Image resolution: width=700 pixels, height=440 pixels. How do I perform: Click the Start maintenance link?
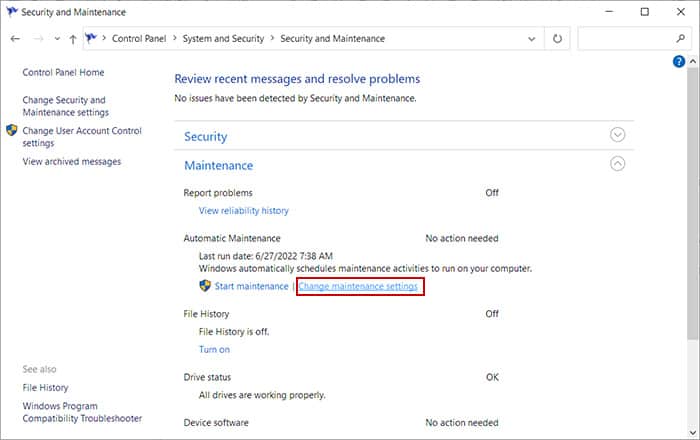(x=251, y=286)
